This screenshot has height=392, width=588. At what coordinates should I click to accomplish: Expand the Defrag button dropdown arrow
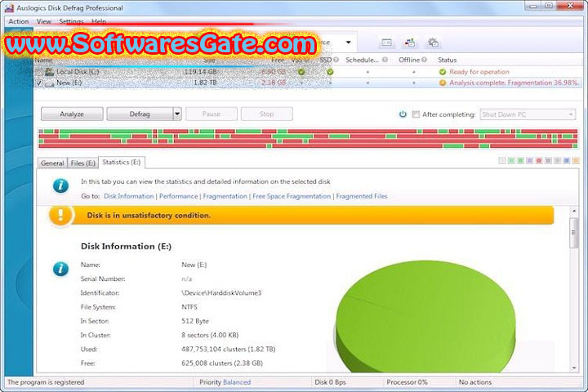pos(177,114)
